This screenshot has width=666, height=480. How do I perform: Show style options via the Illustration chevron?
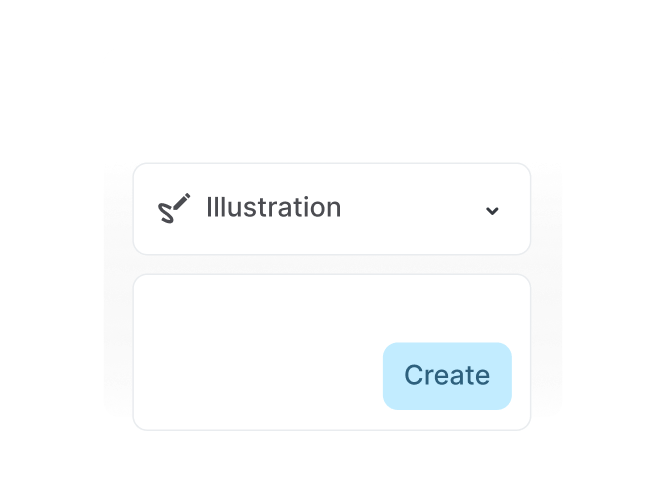[491, 210]
